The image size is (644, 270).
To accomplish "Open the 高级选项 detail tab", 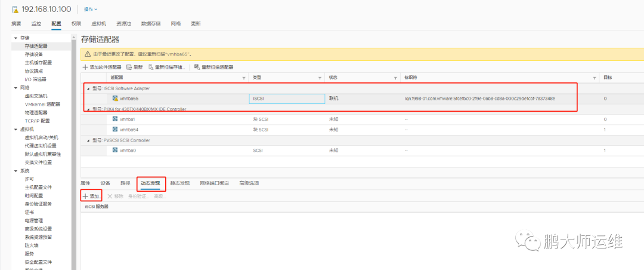I will click(249, 183).
